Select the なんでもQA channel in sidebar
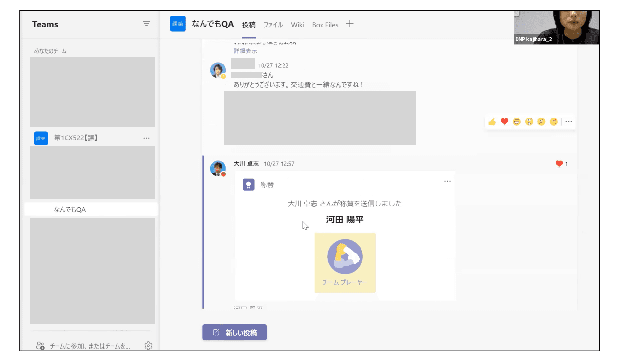Image resolution: width=624 pixels, height=364 pixels. click(70, 209)
